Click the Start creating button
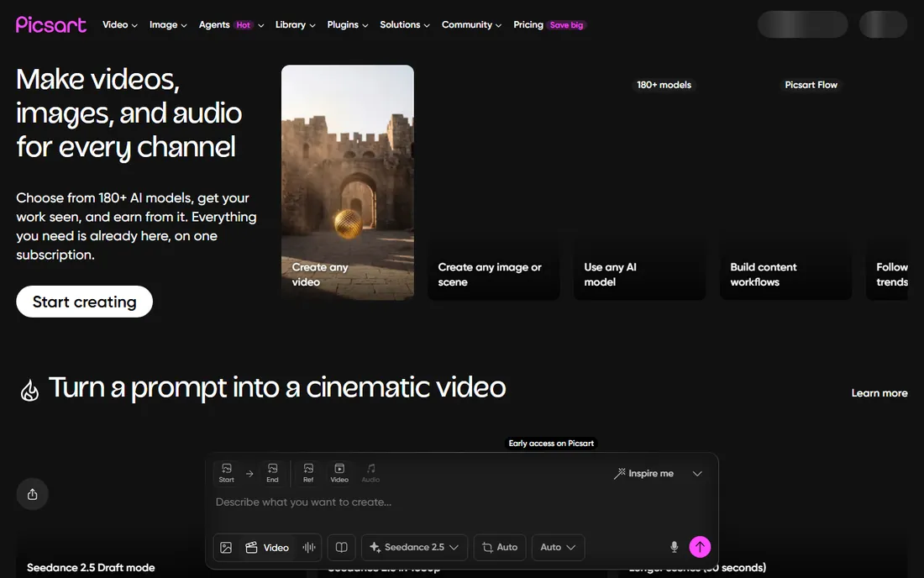The width and height of the screenshot is (924, 578). coord(84,302)
